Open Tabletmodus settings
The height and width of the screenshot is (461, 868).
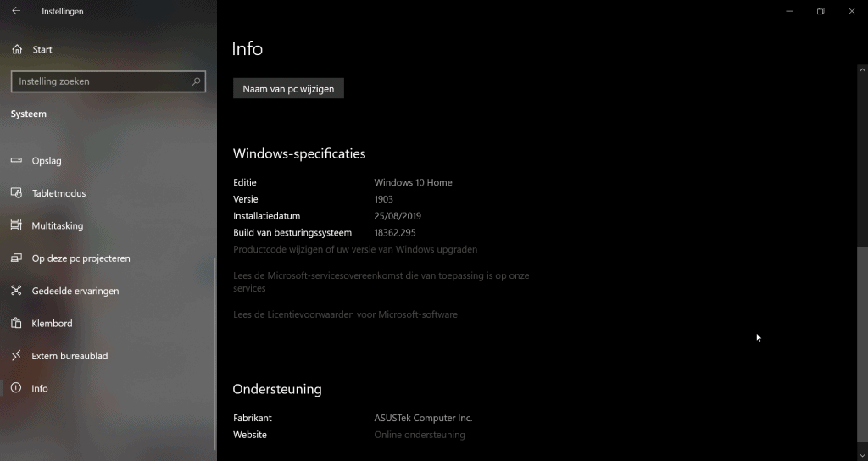(108, 193)
